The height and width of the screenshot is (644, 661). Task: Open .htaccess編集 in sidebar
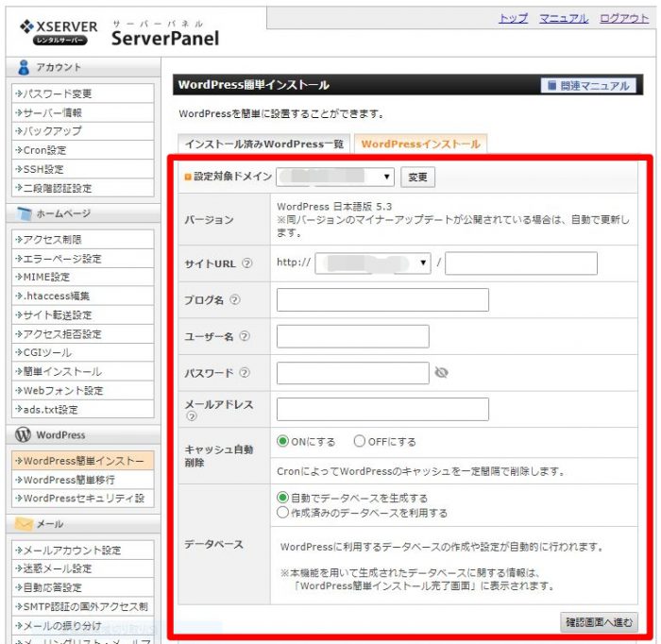(x=83, y=296)
